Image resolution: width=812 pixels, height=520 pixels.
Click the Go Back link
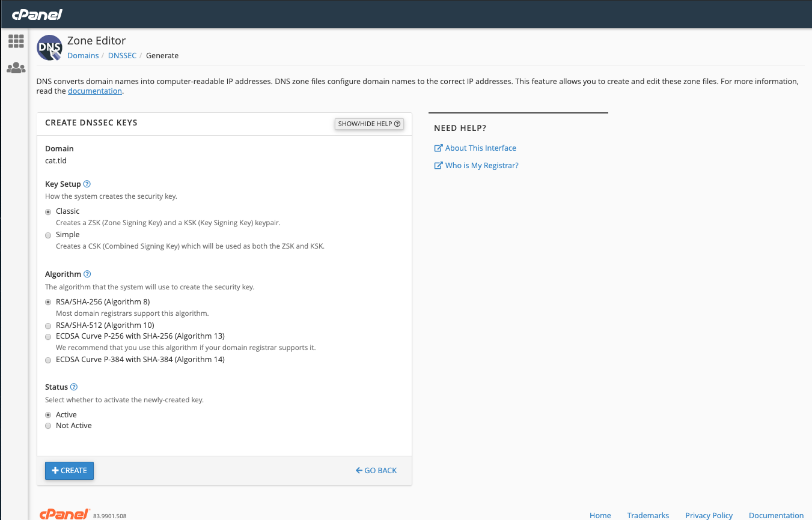coord(376,471)
